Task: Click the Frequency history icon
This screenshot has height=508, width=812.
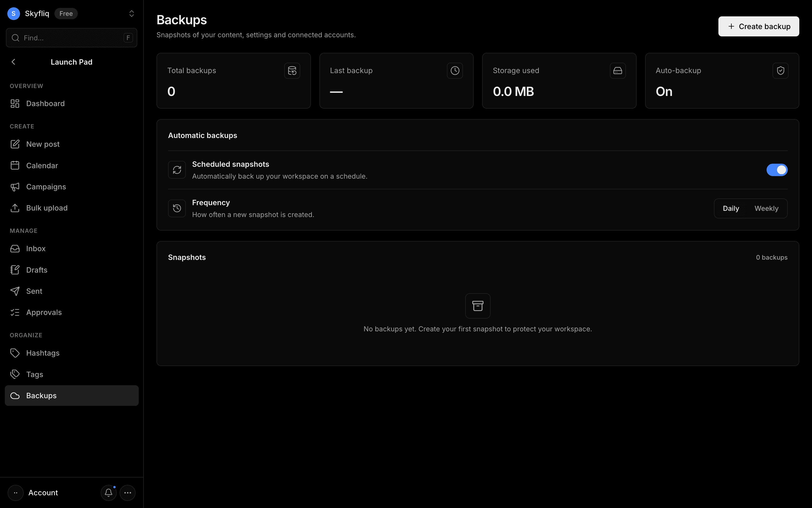Action: [177, 208]
